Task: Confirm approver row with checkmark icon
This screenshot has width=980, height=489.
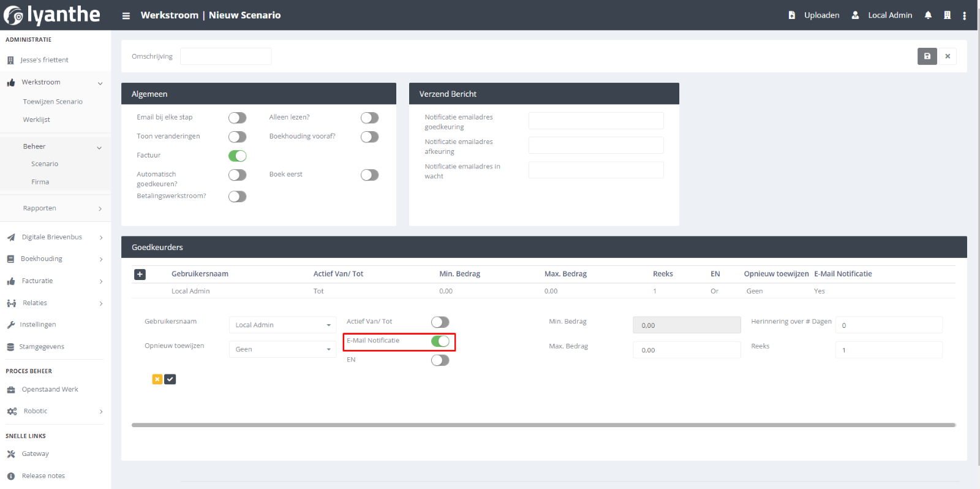Action: pos(170,379)
